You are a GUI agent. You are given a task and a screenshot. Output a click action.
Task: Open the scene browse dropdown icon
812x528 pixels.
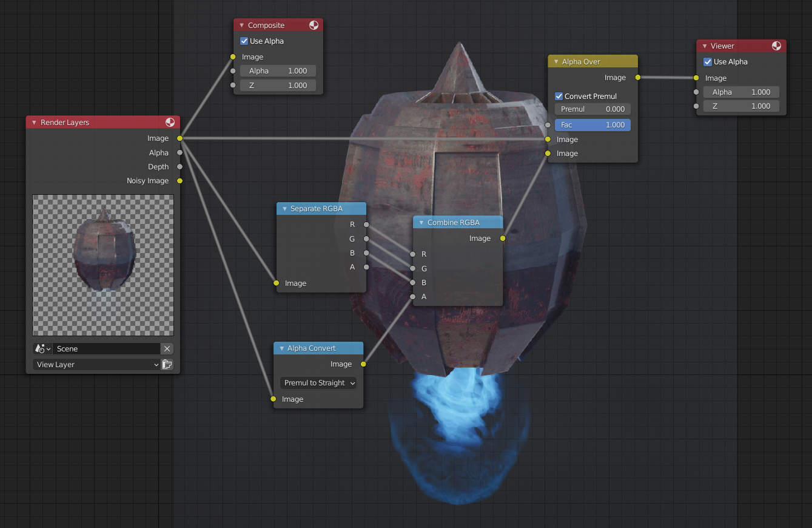click(43, 349)
